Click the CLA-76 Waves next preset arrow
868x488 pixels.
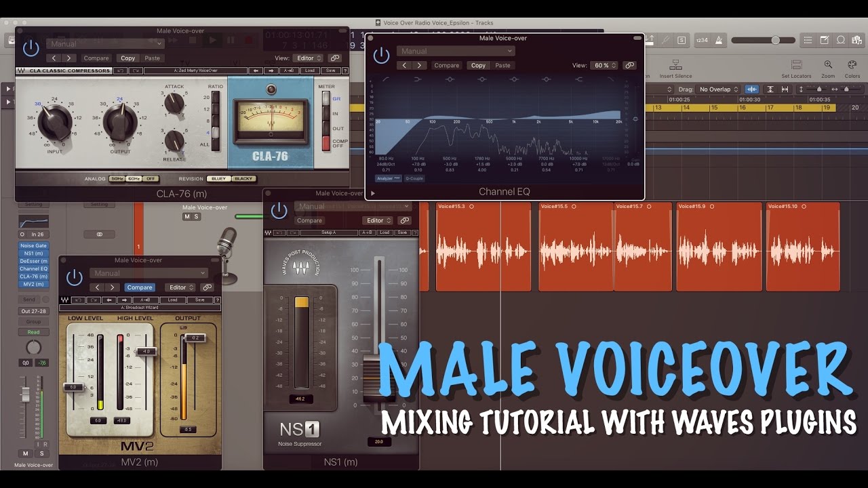(271, 70)
